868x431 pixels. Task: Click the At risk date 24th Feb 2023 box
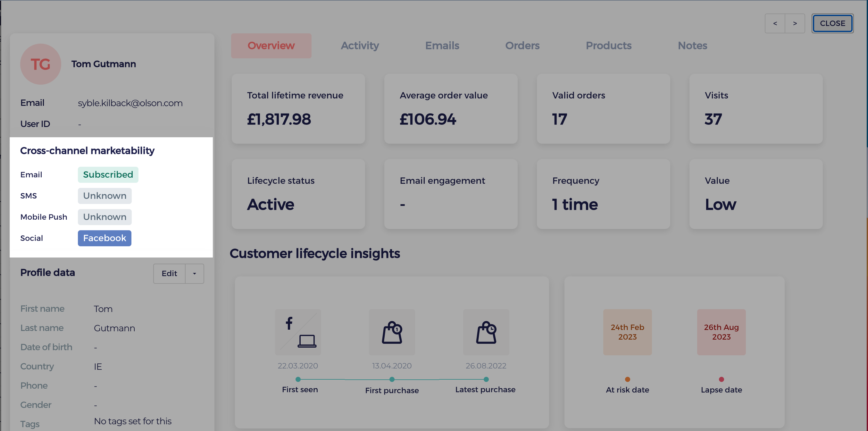coord(627,332)
